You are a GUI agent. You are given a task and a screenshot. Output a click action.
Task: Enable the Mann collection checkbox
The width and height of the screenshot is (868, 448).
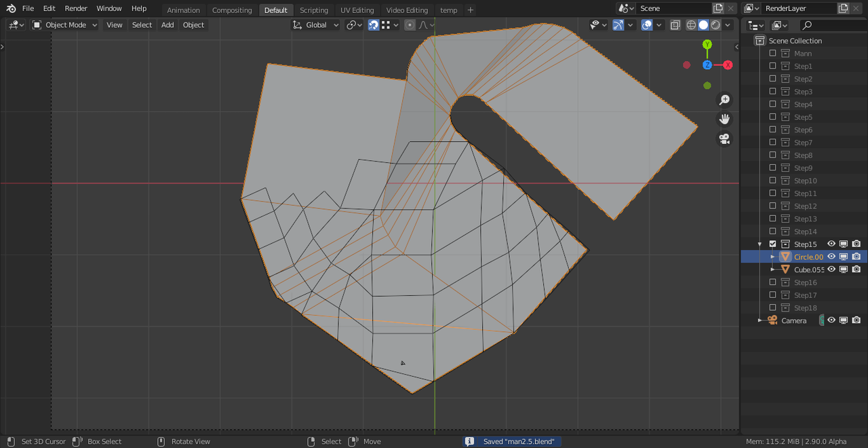(x=772, y=54)
